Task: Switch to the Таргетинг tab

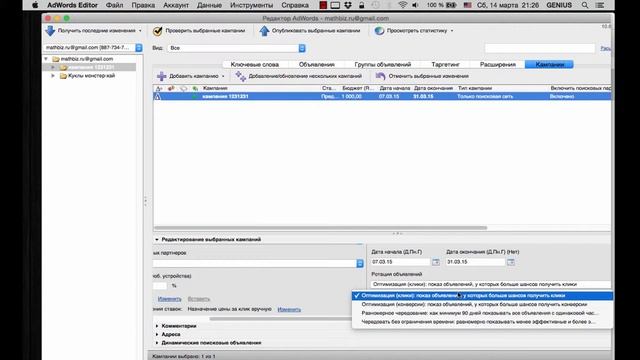Action: point(445,64)
